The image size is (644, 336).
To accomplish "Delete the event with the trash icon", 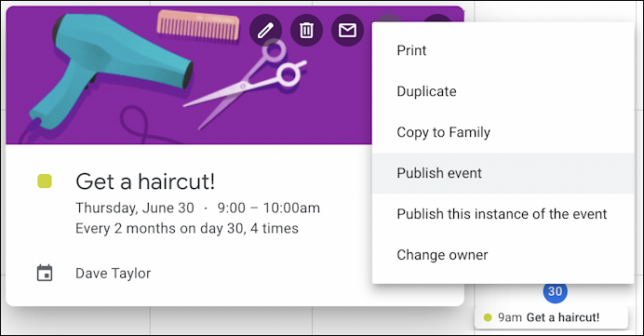I will click(306, 31).
